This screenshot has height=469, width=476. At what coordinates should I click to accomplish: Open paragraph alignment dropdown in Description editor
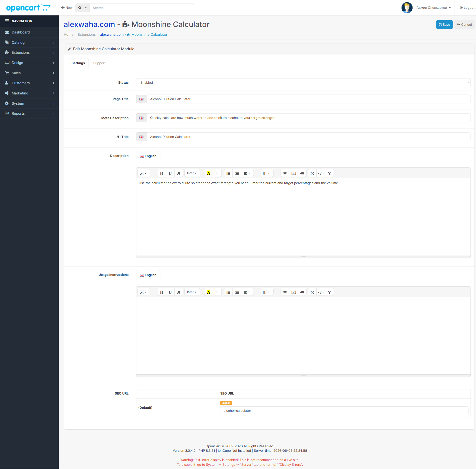click(247, 173)
